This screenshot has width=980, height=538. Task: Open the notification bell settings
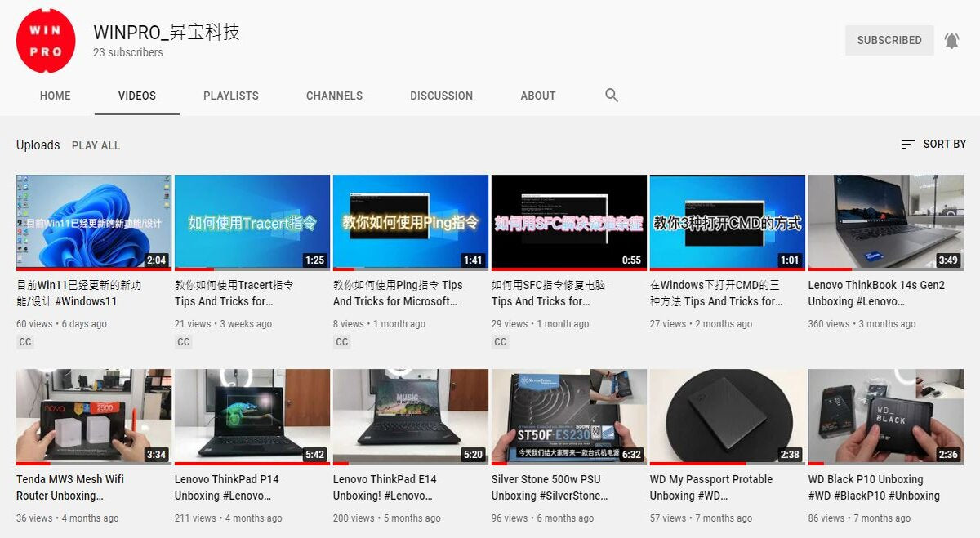pyautogui.click(x=951, y=40)
